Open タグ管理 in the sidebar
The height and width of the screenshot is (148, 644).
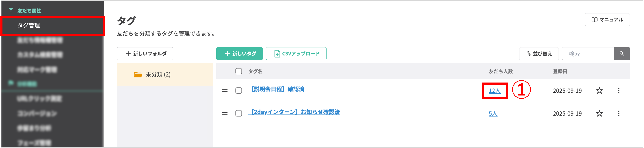pos(29,25)
